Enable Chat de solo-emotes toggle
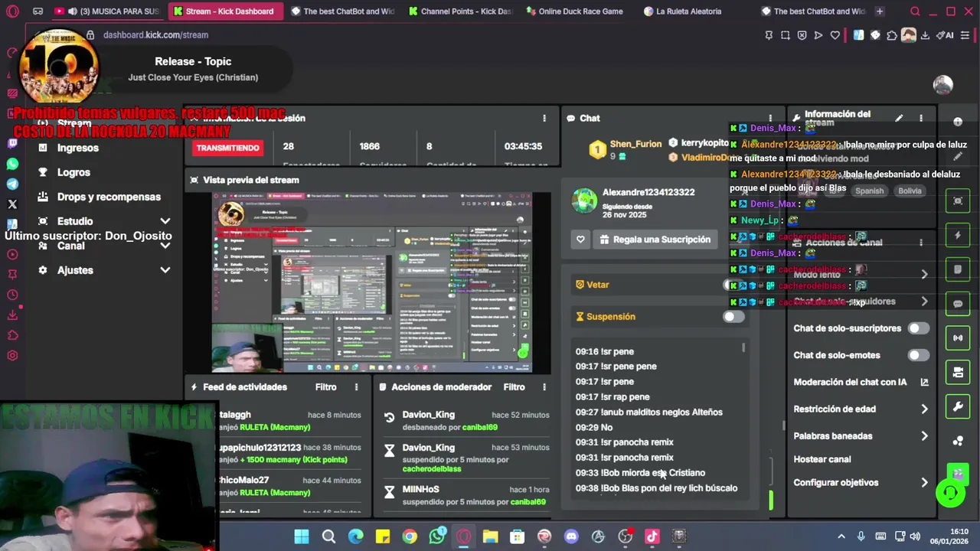Viewport: 980px width, 551px height. (x=918, y=355)
